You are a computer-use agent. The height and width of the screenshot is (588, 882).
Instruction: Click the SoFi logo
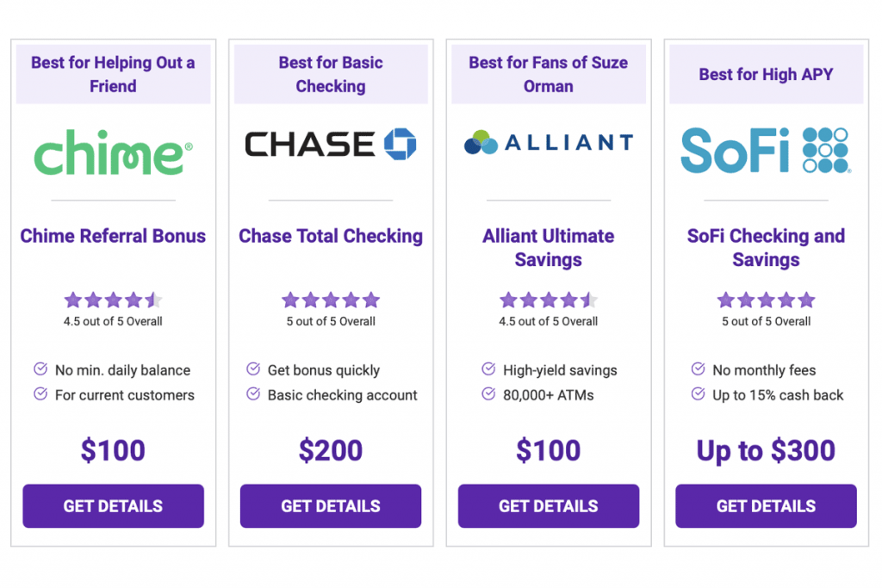pyautogui.click(x=766, y=151)
